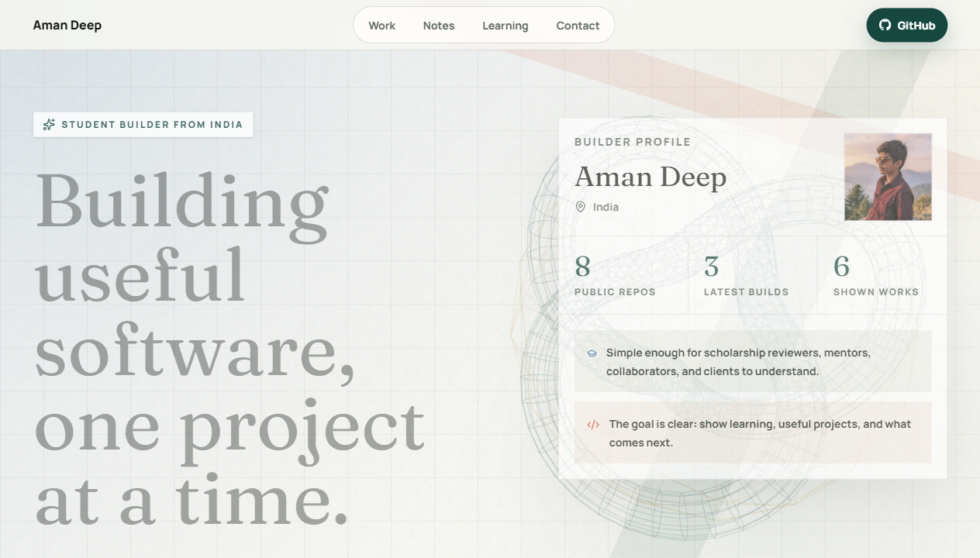Open the GitHub button in the header
The image size is (980, 558).
point(907,25)
